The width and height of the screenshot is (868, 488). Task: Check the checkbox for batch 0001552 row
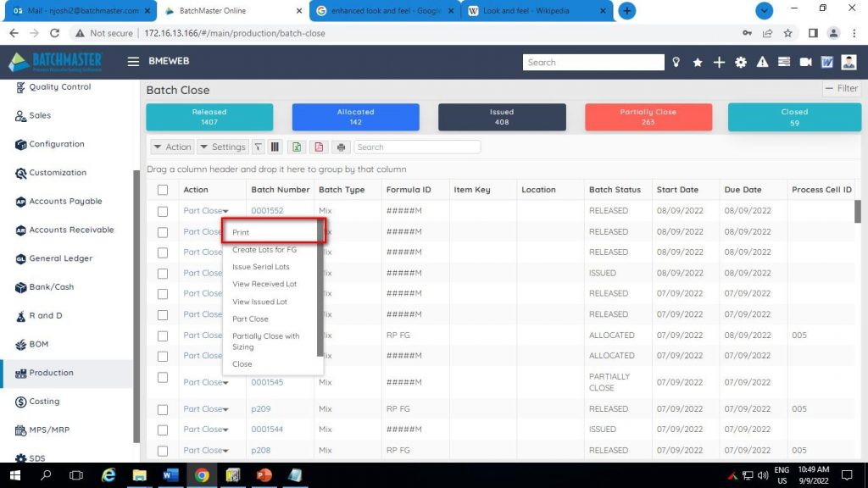point(163,211)
